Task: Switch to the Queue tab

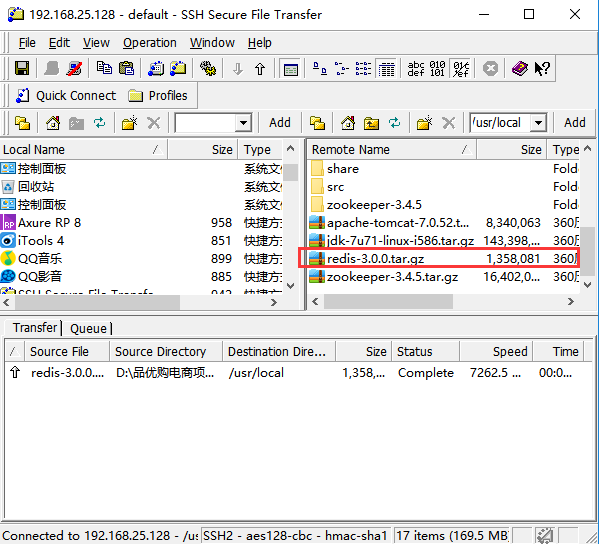Action: (88, 329)
